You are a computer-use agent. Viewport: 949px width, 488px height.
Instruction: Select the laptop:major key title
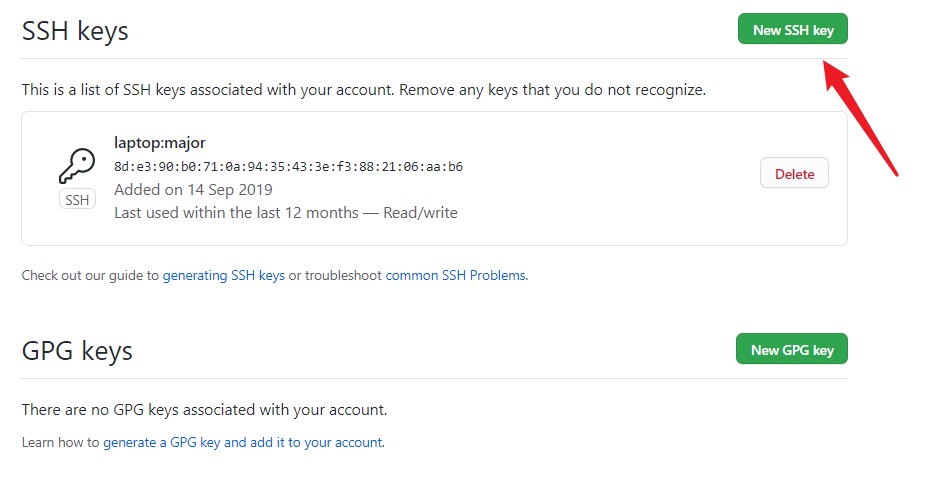click(160, 143)
